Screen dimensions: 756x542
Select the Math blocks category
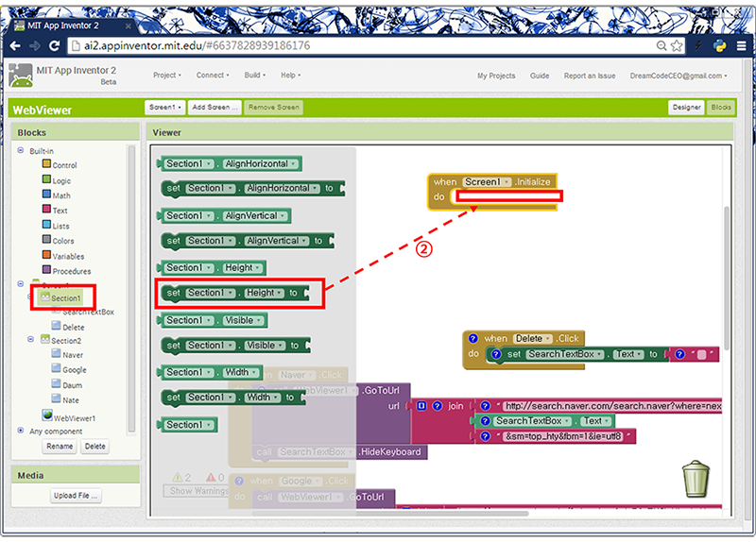[57, 195]
